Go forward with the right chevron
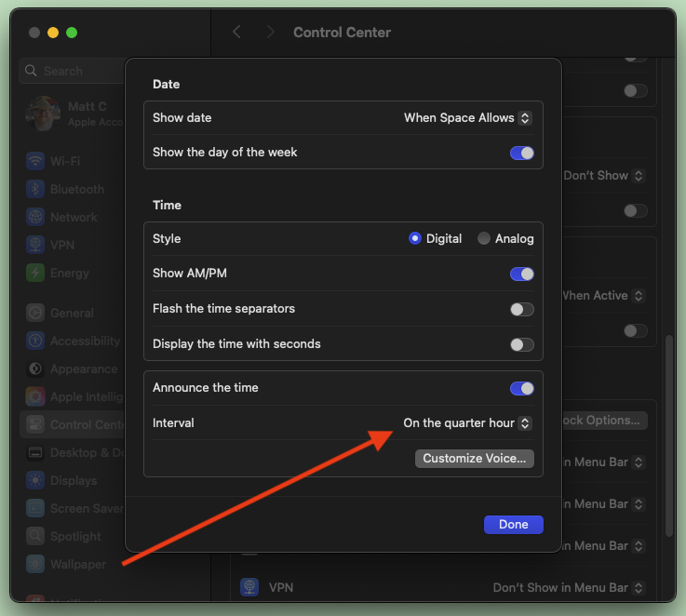The width and height of the screenshot is (686, 616). [x=270, y=32]
